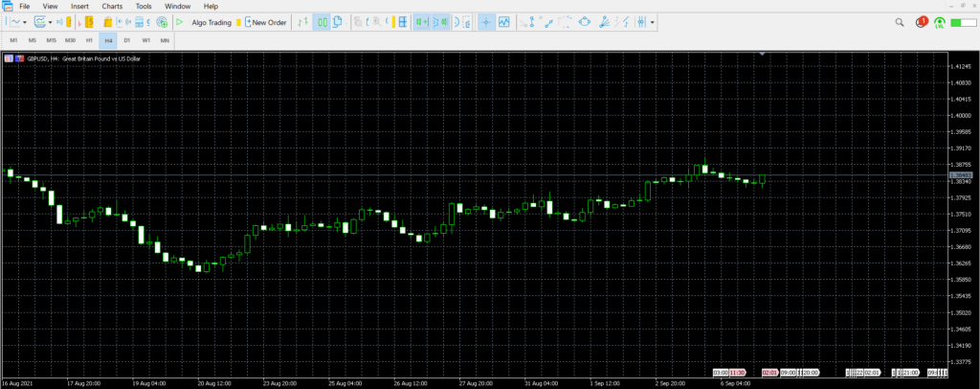Viewport: 980px width, 389px height.
Task: Select the trendline drawing tool
Action: coord(548,22)
